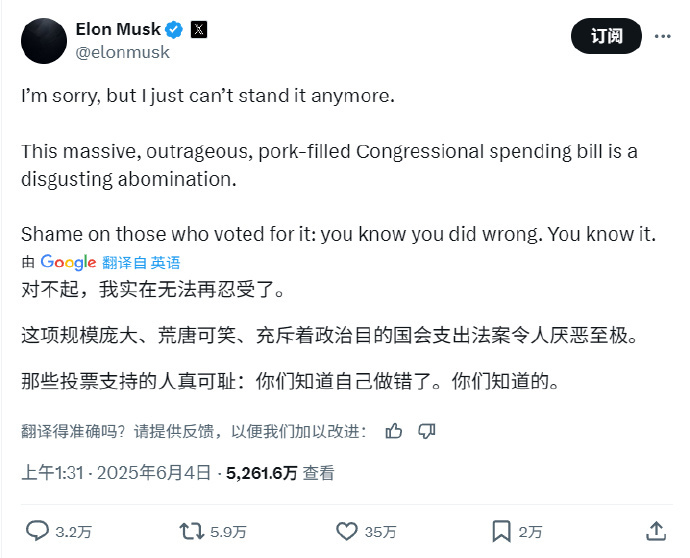Click the Elon Musk display name
The height and width of the screenshot is (558, 690).
click(x=118, y=29)
